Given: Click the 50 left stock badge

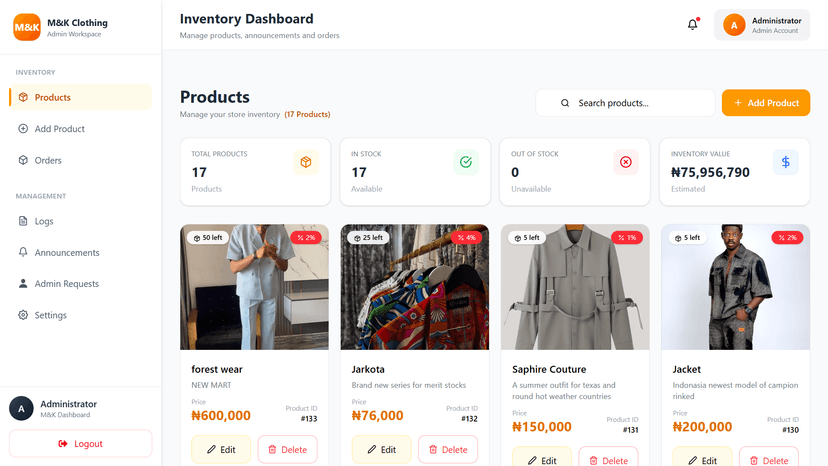Looking at the screenshot, I should point(208,238).
